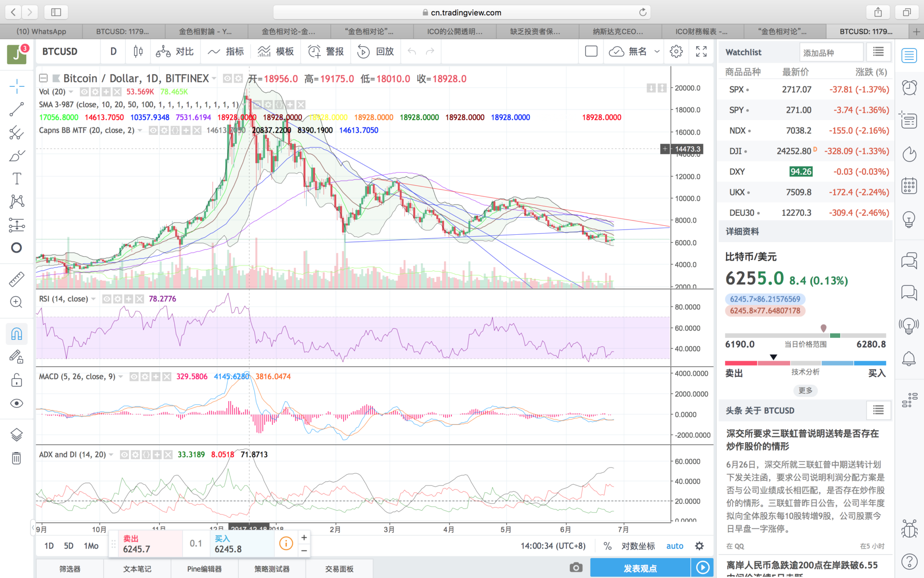Enter fullscreen chart mode
This screenshot has width=924, height=578.
tap(701, 51)
